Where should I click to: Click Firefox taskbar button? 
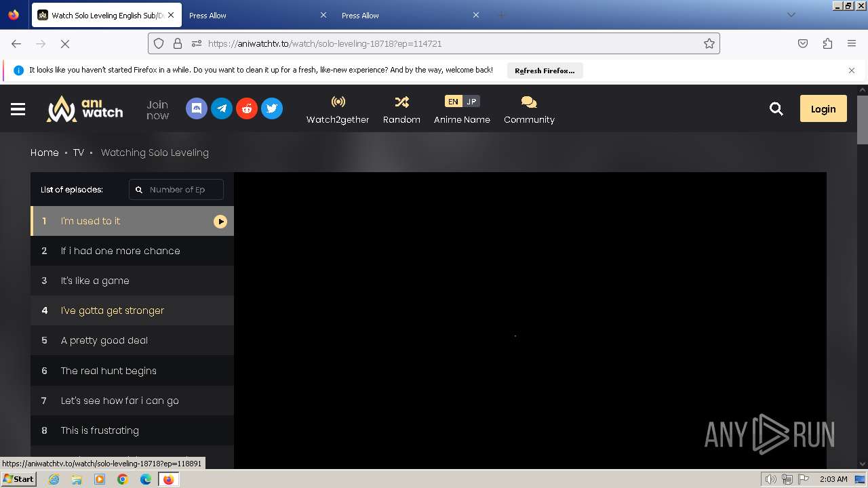click(168, 479)
